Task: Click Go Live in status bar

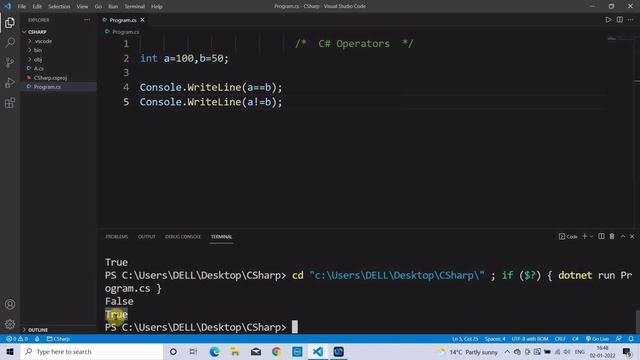Action: pyautogui.click(x=598, y=339)
